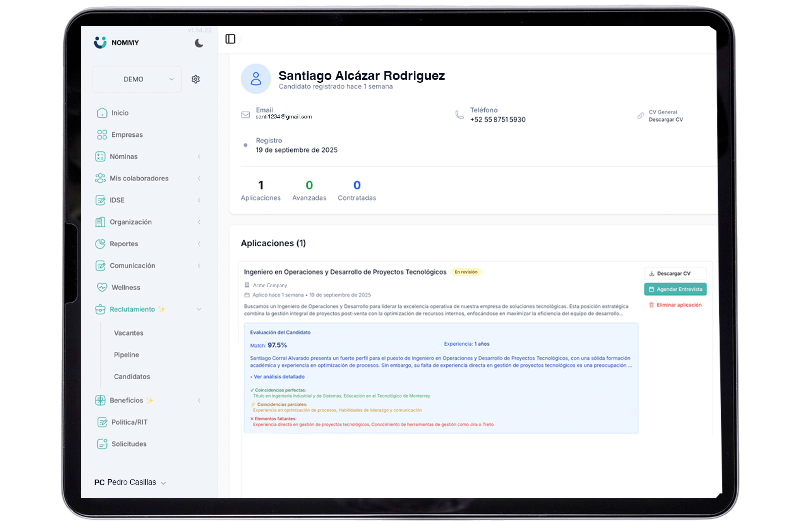Expand Ver análisis detallado link
The height and width of the screenshot is (525, 812).
pyautogui.click(x=279, y=377)
